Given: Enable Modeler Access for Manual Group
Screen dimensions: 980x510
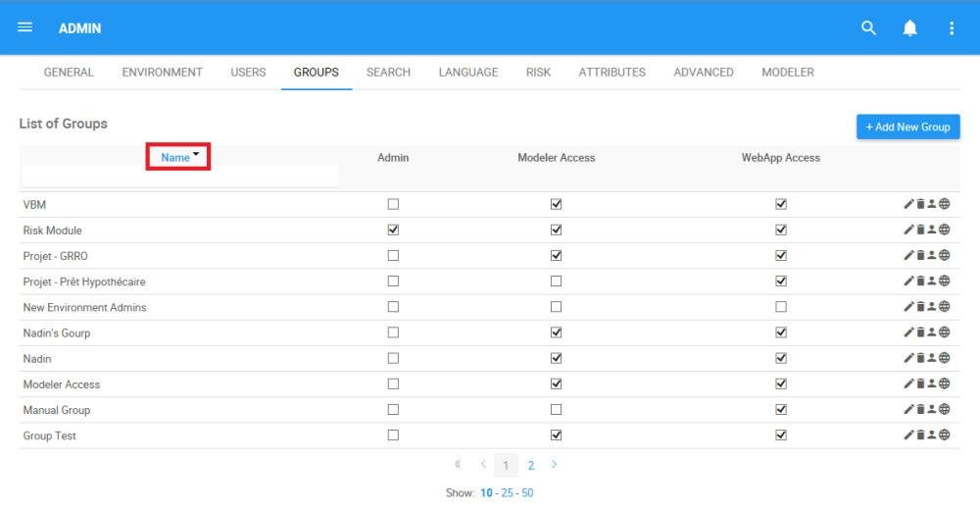Looking at the screenshot, I should coord(557,409).
